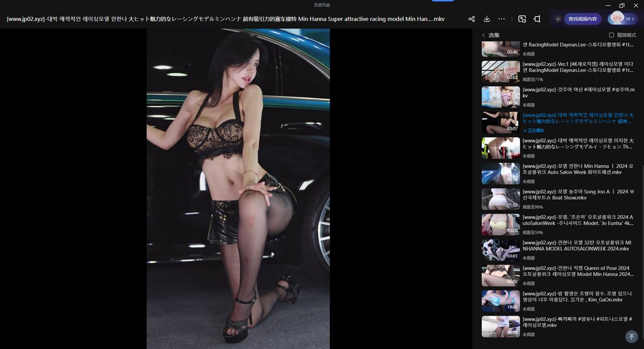Open the Kim_GaOn video thumbnail
Image resolution: width=644 pixels, height=349 pixels.
501,301
